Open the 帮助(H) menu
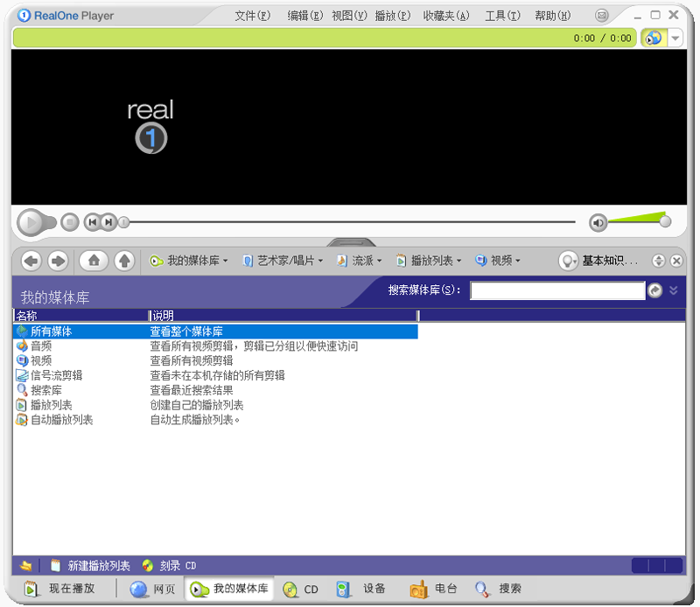 pyautogui.click(x=553, y=16)
